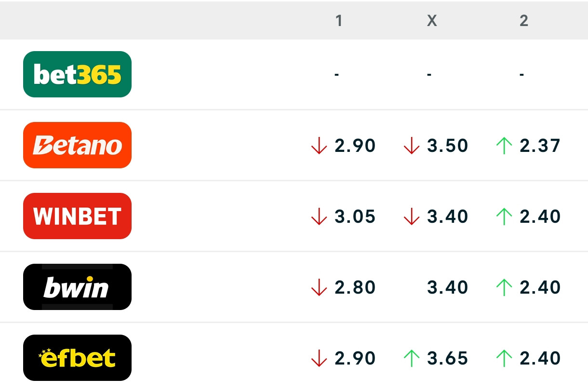This screenshot has height=392, width=588.
Task: Pick Betano away win odds 2.37
Action: (540, 146)
